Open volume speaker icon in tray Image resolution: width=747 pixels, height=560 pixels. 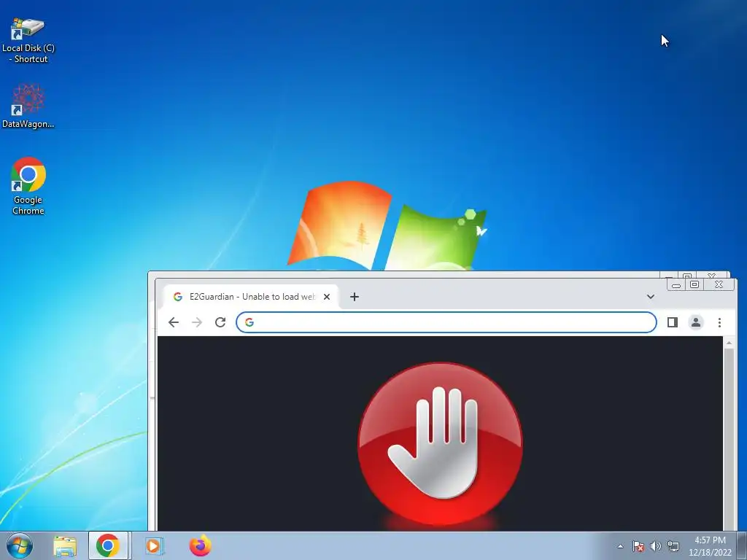point(656,546)
